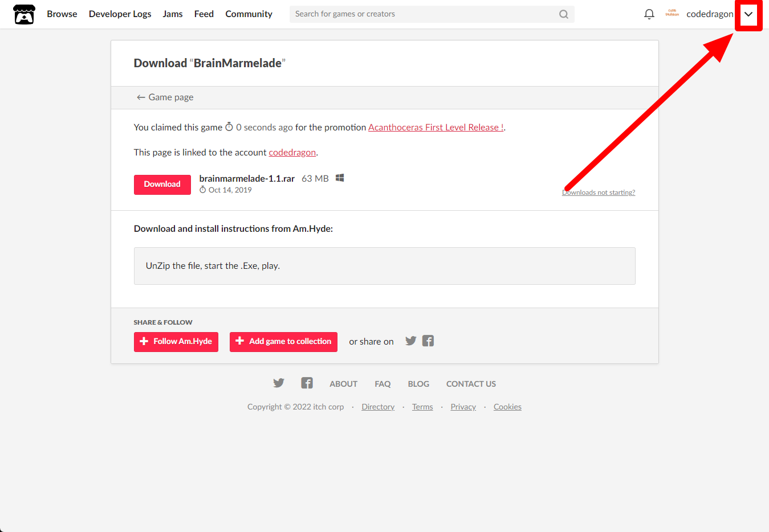Follow Am.Hyde
This screenshot has height=532, width=769.
point(176,342)
